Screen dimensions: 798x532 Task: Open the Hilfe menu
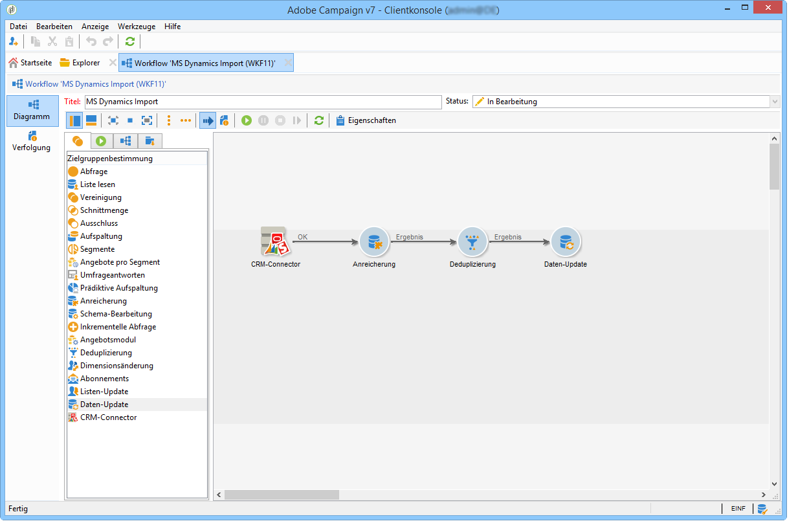point(173,27)
